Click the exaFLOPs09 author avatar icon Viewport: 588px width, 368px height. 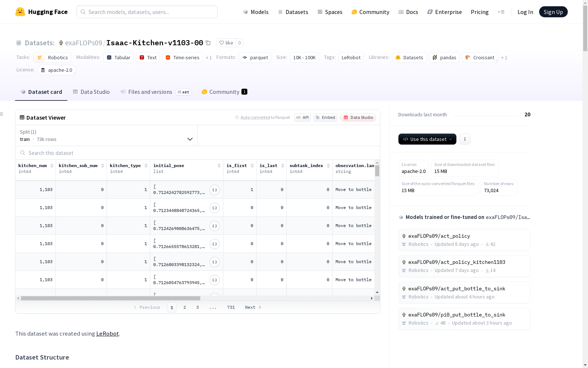click(61, 43)
